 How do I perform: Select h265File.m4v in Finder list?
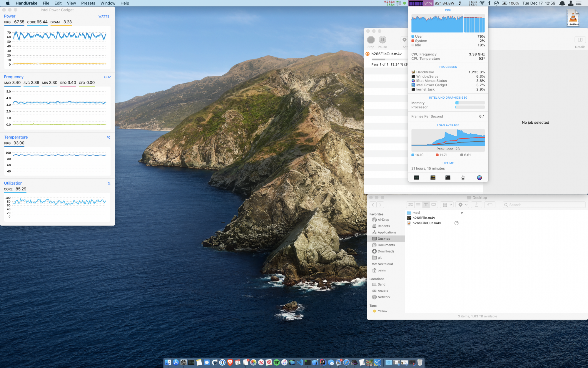(x=423, y=218)
